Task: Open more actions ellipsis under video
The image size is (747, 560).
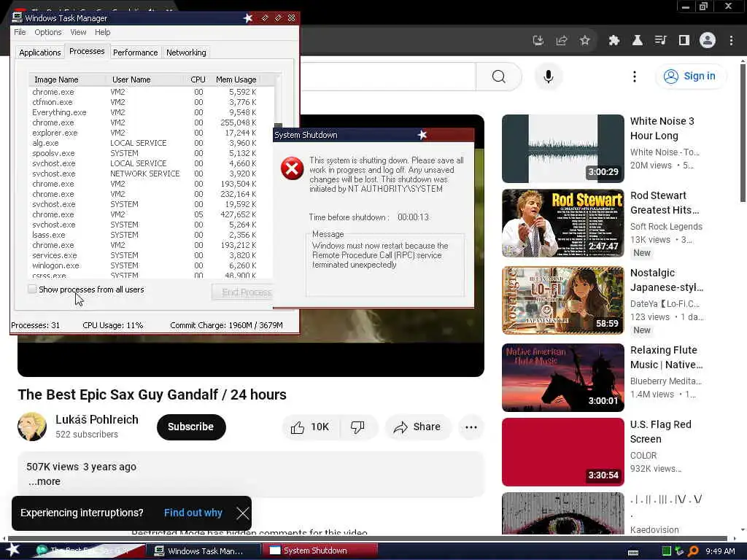Action: tap(471, 427)
